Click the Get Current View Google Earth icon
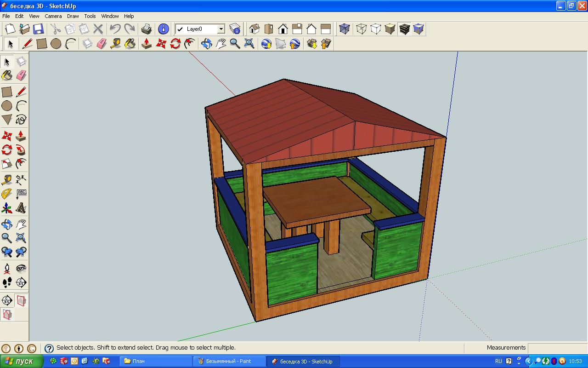 pos(266,44)
